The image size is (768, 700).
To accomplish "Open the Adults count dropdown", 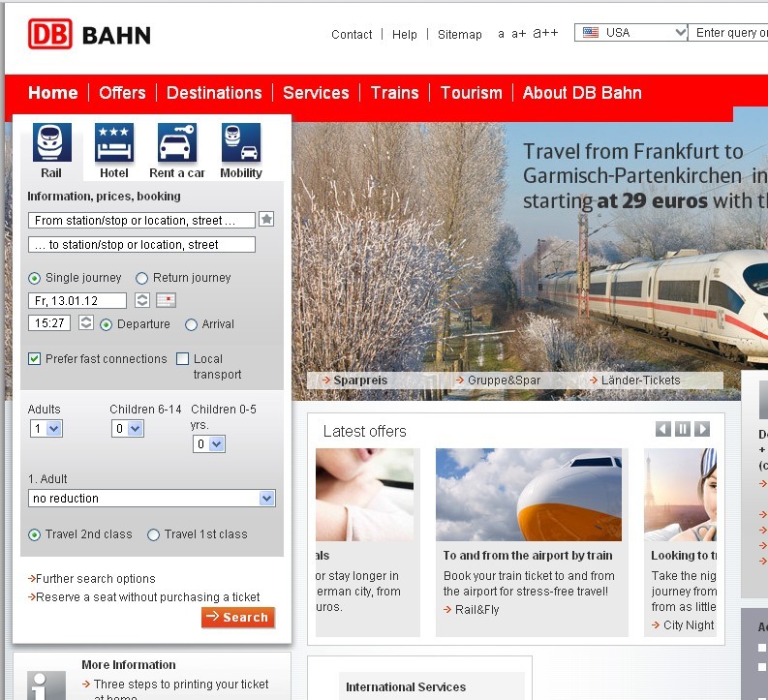I will (46, 429).
